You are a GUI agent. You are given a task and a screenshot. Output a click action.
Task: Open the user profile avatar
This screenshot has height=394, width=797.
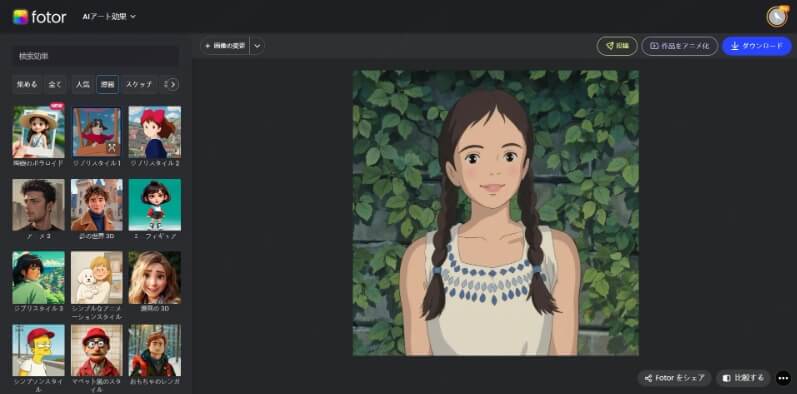(x=777, y=17)
